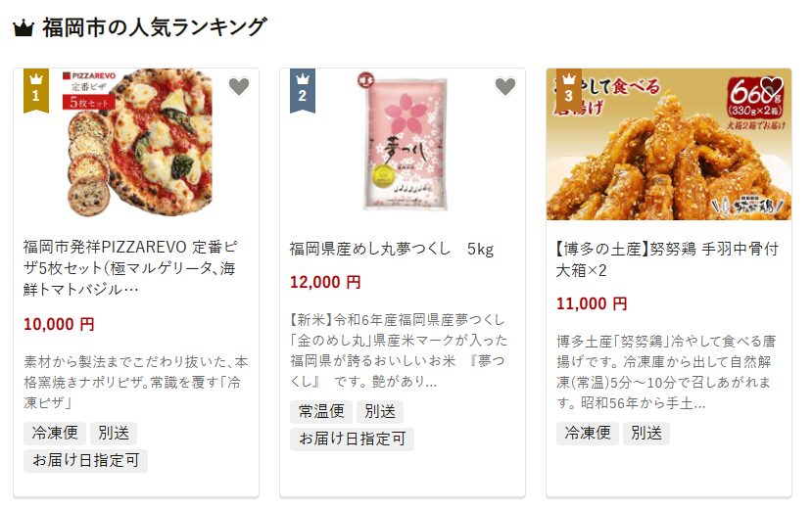Click the 12,000 円 price on rice card
Screen dimensions: 812x509
pos(325,283)
